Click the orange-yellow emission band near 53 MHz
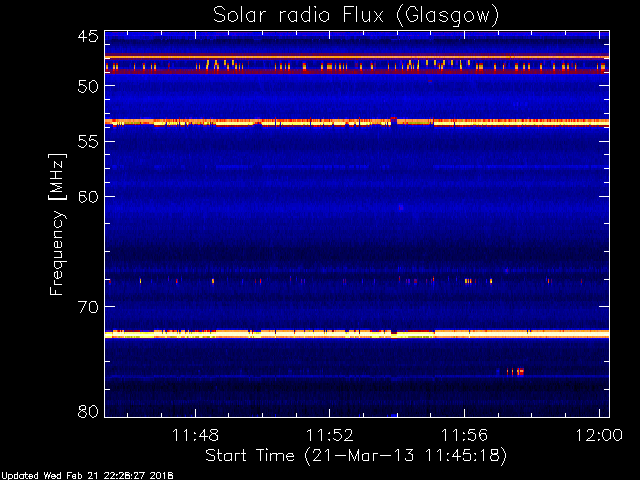 point(357,122)
